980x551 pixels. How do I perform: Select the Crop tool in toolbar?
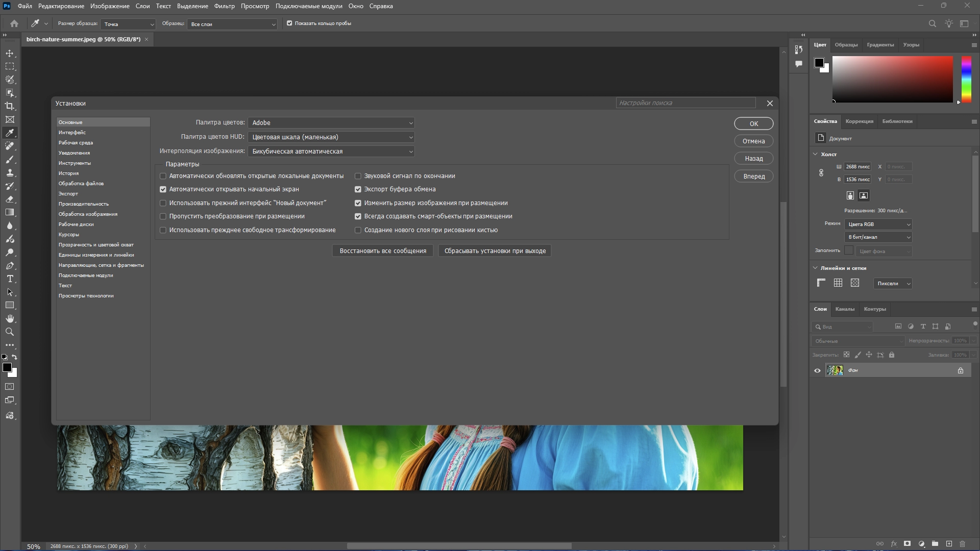[x=10, y=106]
